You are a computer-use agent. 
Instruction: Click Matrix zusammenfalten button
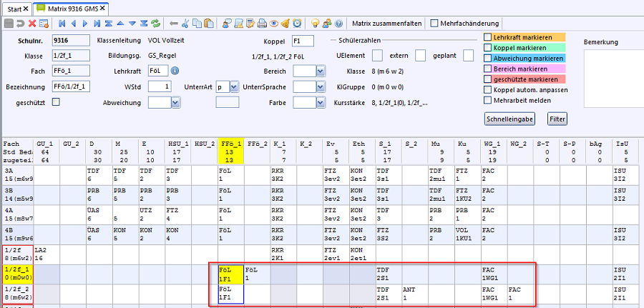(387, 24)
